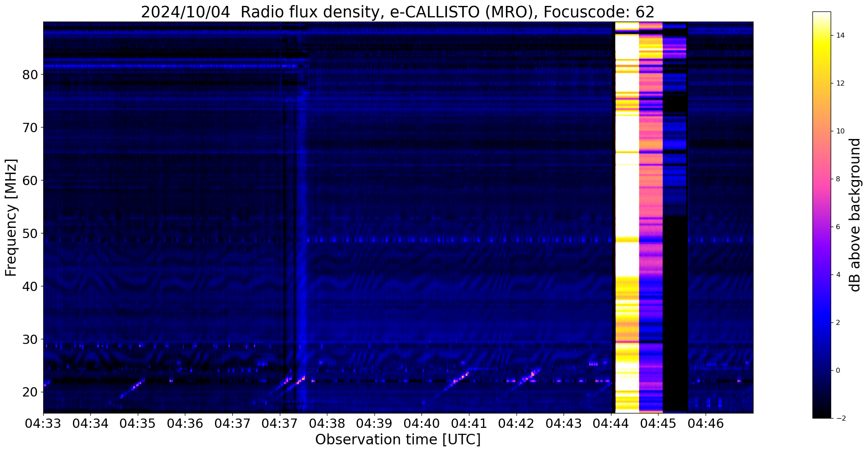This screenshot has height=452, width=868.
Task: Click the 'Frequency [MHz]' y-axis label
Action: coord(11,218)
